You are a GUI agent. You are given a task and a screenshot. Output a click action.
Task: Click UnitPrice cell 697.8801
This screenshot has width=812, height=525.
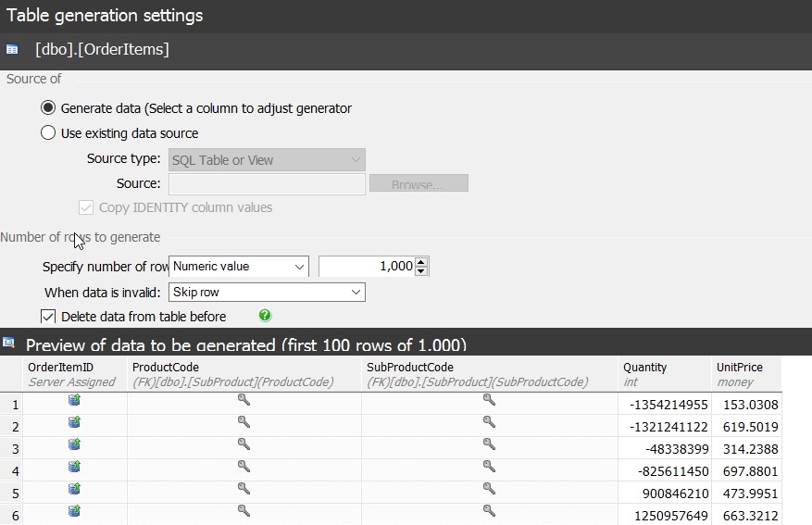[x=746, y=471]
